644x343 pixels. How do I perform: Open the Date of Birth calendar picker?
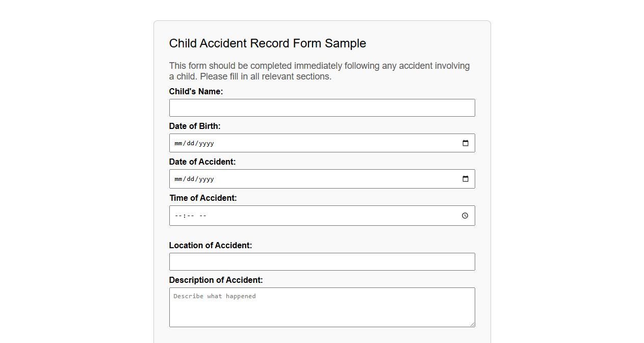click(465, 143)
